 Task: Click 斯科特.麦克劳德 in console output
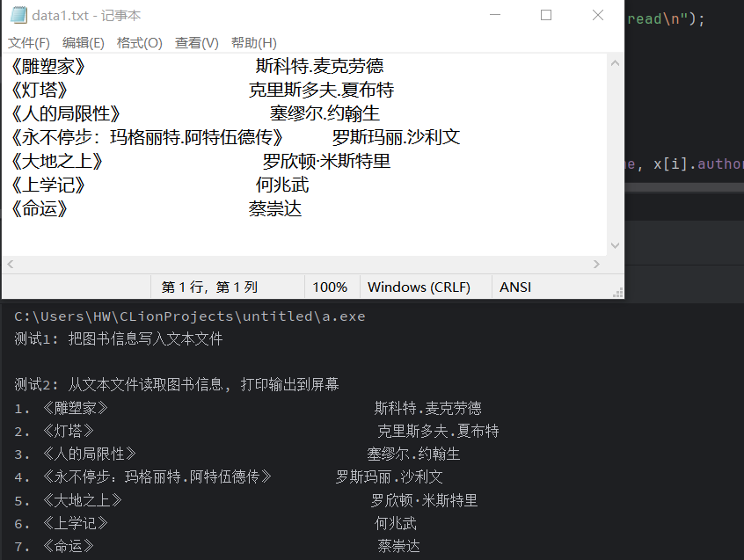(x=427, y=408)
